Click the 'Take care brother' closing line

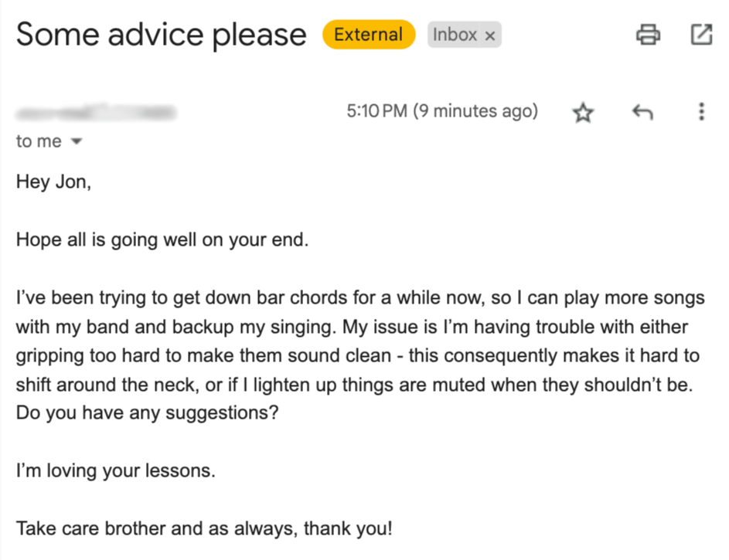(204, 529)
